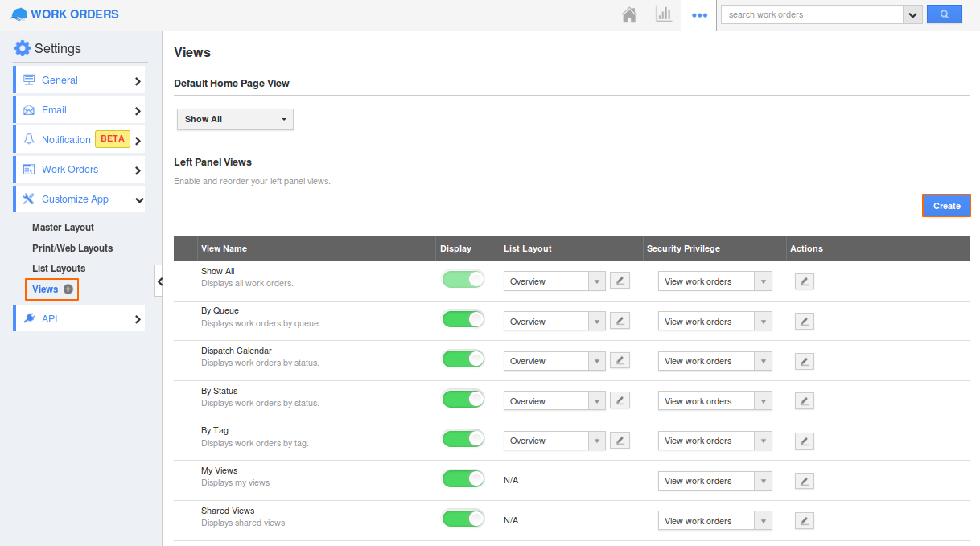Open the reports bar chart icon
980x546 pixels.
(664, 14)
